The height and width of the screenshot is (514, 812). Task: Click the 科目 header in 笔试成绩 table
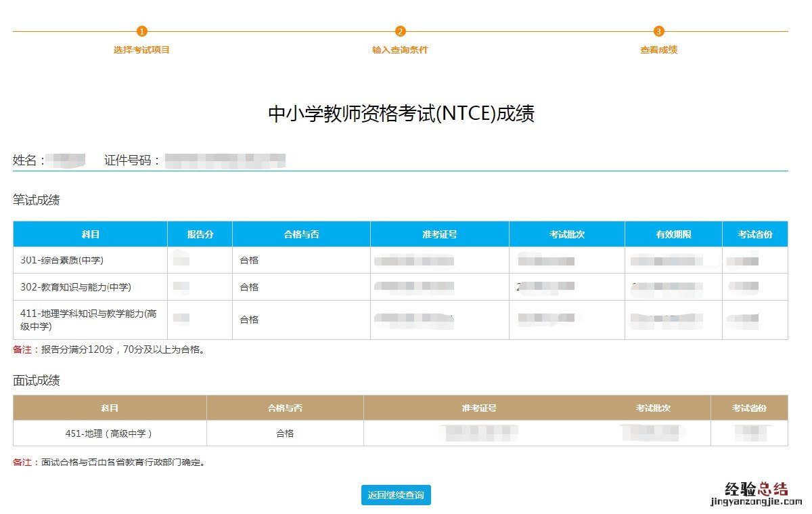(x=90, y=234)
